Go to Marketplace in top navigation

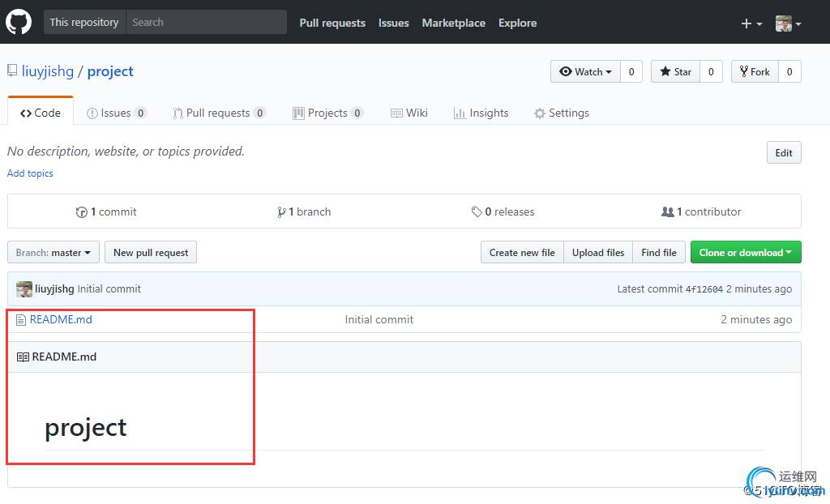454,23
